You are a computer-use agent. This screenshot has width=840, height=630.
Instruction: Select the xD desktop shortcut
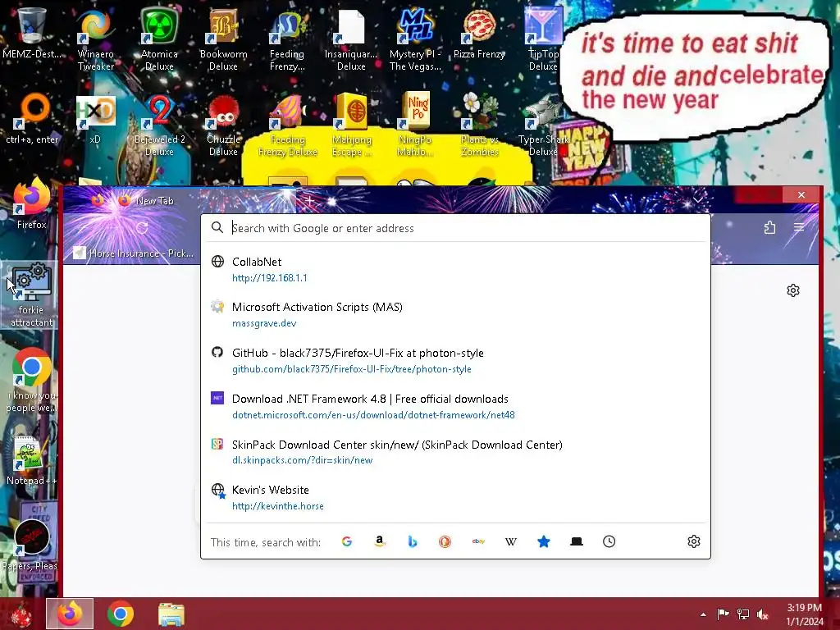click(x=95, y=119)
